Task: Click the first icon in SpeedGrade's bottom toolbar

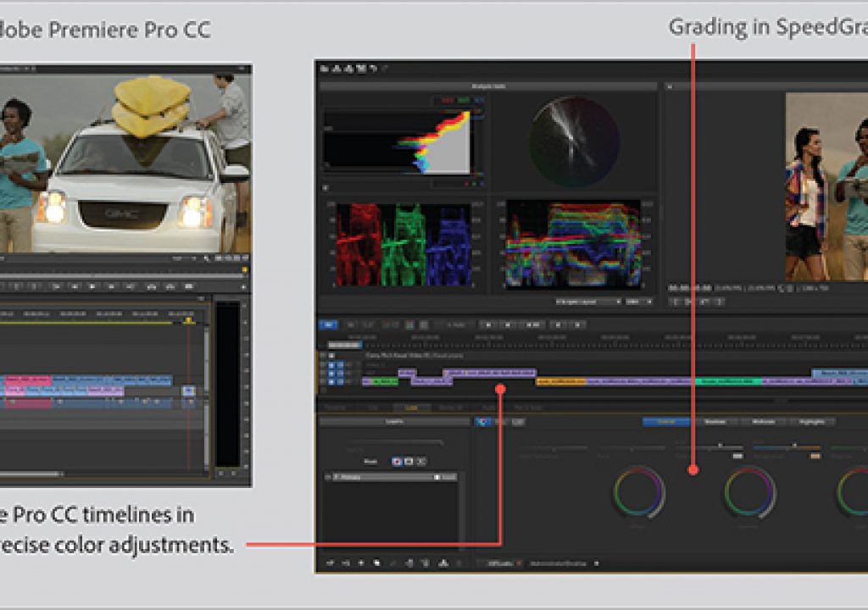Action: pyautogui.click(x=330, y=563)
